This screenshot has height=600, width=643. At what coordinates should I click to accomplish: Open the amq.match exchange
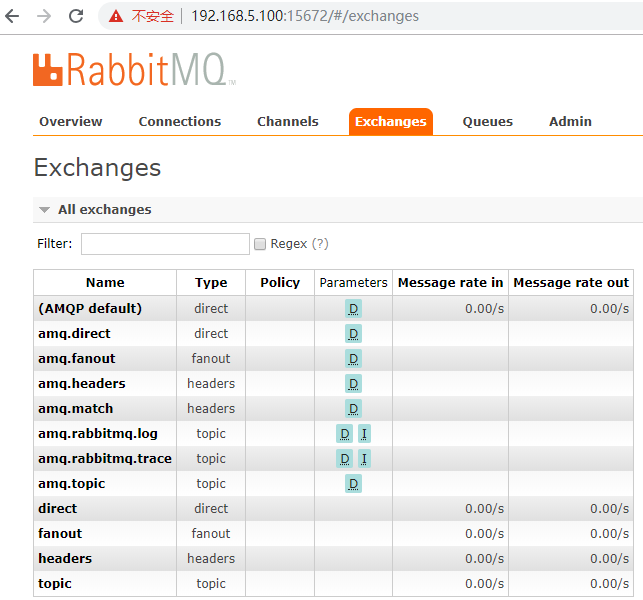click(75, 408)
